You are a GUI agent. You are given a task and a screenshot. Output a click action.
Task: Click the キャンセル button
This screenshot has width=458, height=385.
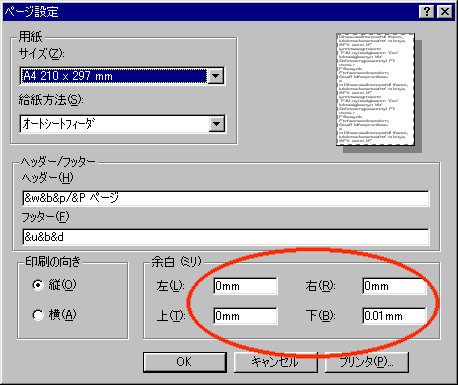275,362
